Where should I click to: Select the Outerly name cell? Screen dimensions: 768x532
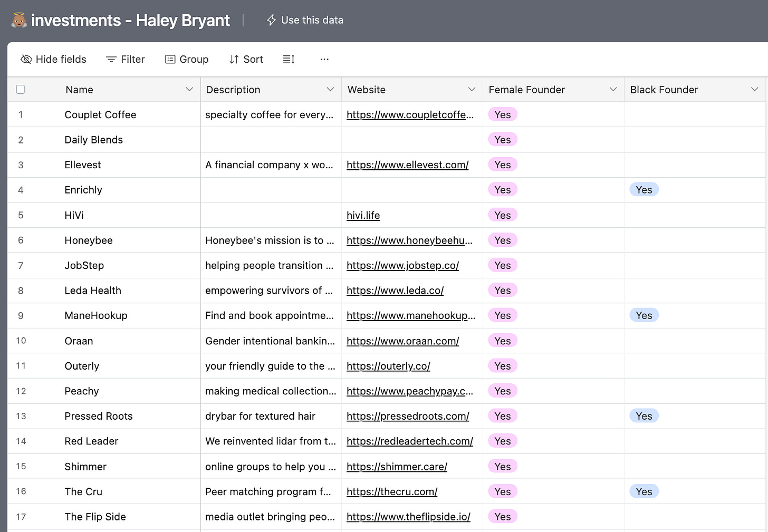130,366
